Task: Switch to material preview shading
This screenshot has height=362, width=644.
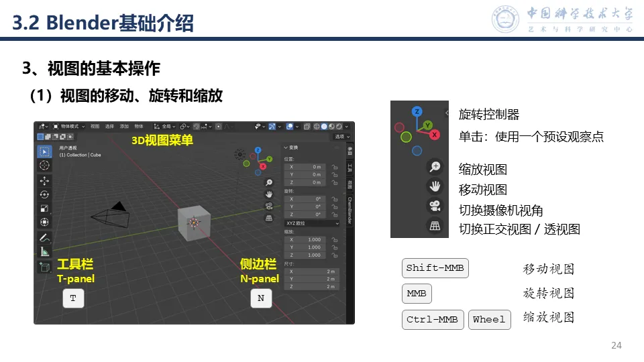Action: (x=331, y=127)
